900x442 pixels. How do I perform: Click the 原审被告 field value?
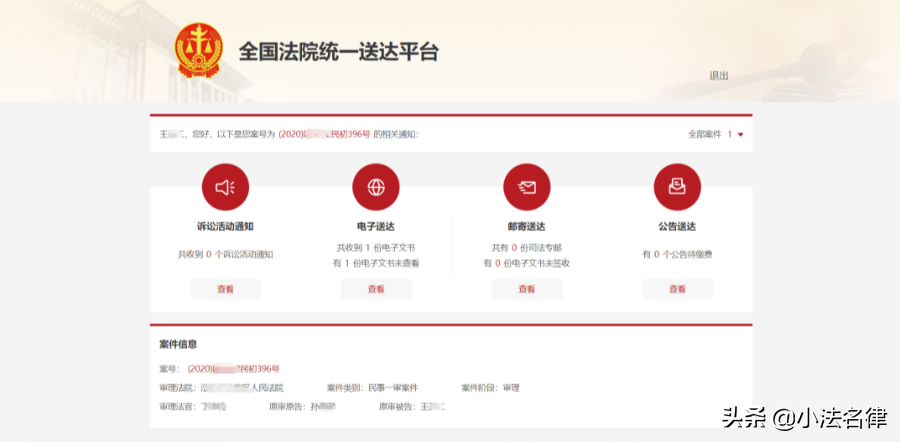(433, 407)
